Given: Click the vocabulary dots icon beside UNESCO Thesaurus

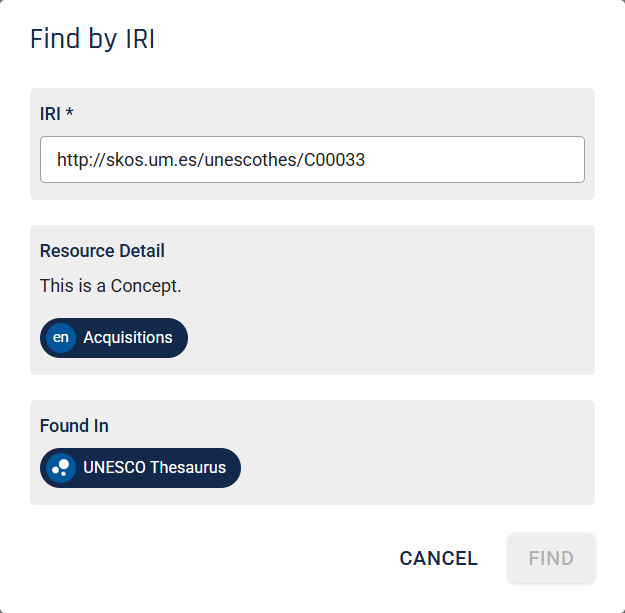Looking at the screenshot, I should coord(61,468).
